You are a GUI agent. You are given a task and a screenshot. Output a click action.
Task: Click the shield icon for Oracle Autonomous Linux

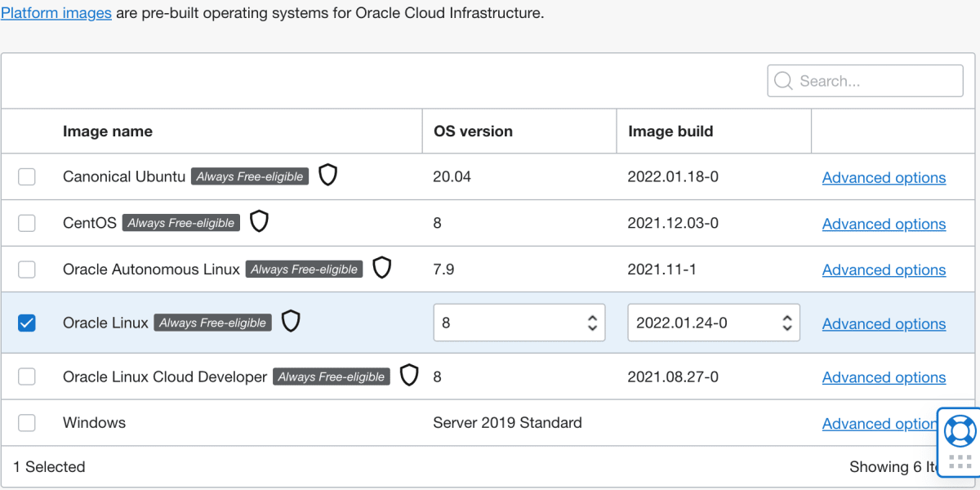[381, 268]
